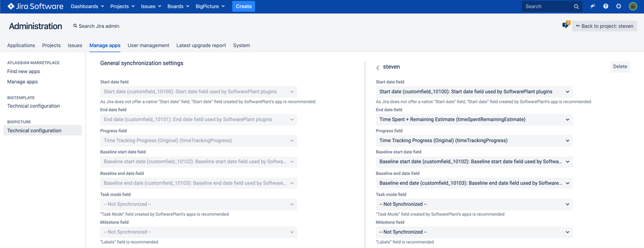
Task: Open the Dashboards menu
Action: pyautogui.click(x=87, y=6)
